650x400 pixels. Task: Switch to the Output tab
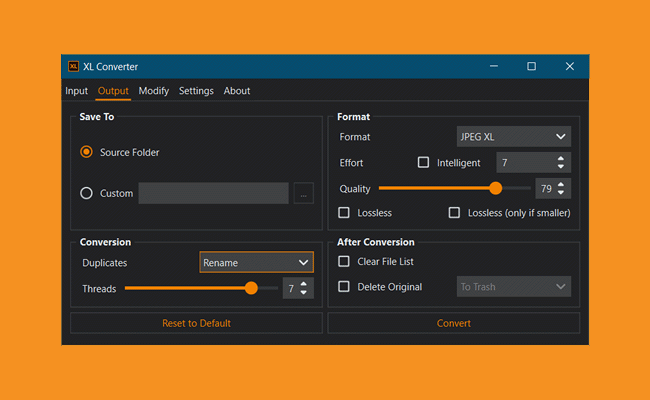pyautogui.click(x=113, y=91)
